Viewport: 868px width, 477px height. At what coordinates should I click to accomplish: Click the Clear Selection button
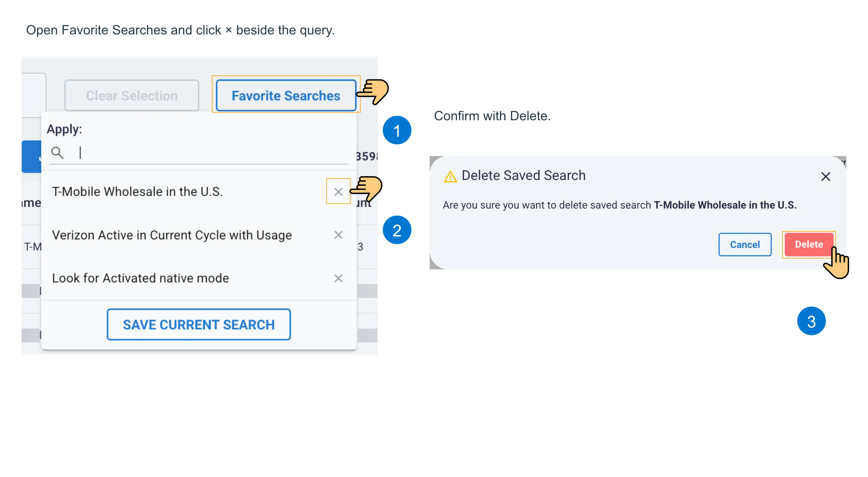[132, 96]
